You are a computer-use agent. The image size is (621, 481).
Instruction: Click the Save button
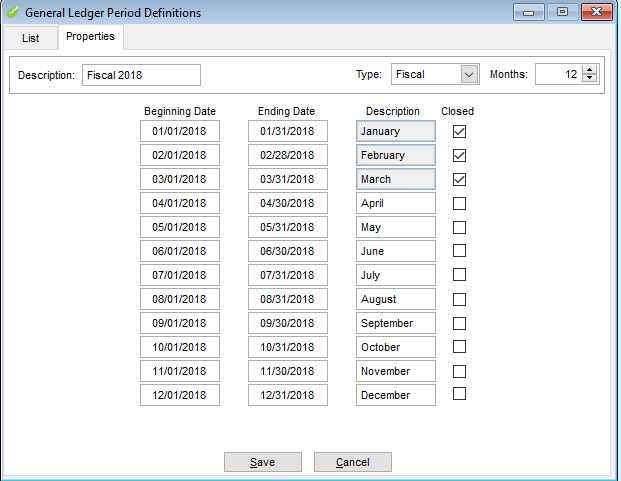[x=262, y=462]
